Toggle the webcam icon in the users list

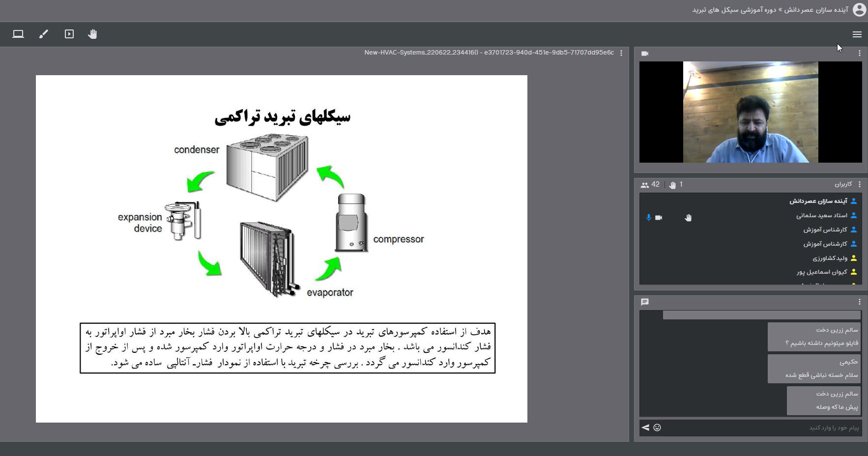(x=659, y=218)
